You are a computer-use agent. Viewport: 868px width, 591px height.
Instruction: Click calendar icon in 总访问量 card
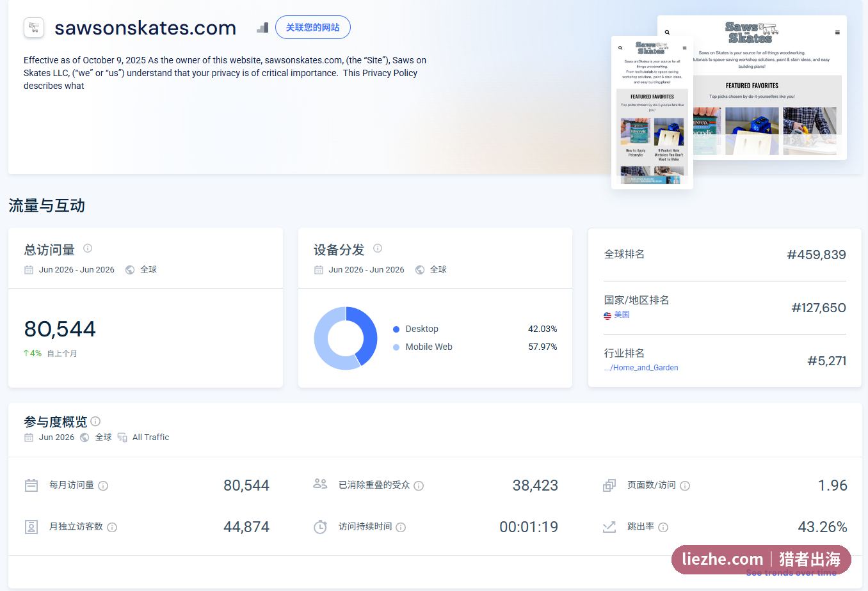pyautogui.click(x=29, y=270)
